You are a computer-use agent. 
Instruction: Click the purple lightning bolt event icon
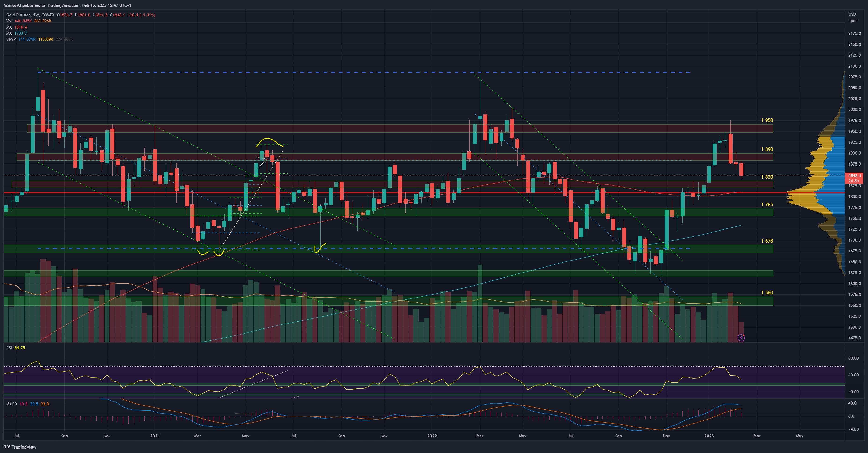741,338
